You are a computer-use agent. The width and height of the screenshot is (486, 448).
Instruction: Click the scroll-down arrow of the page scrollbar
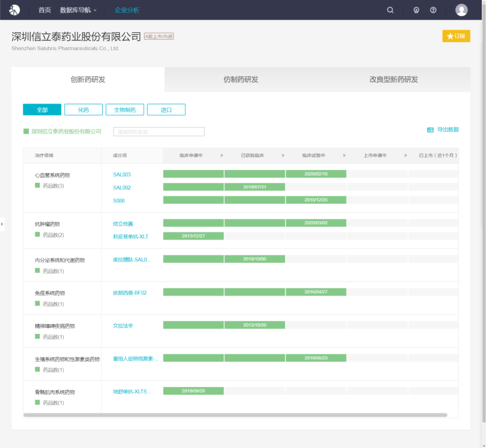[484, 445]
